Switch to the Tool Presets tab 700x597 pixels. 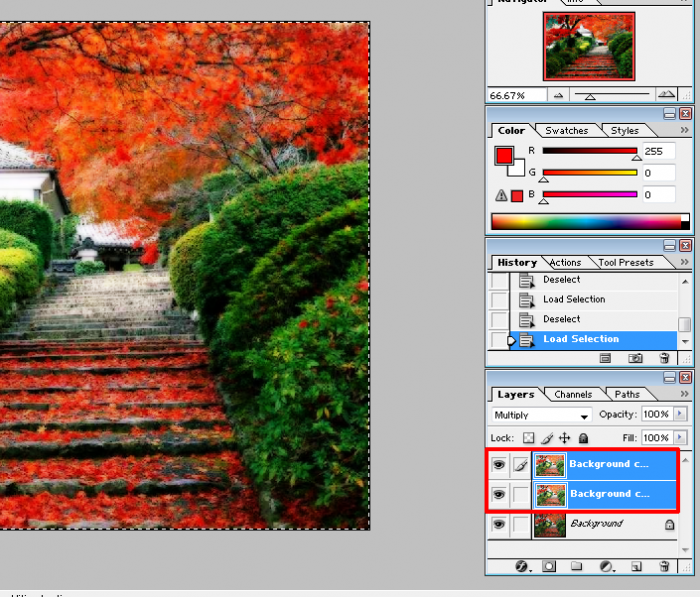[626, 263]
